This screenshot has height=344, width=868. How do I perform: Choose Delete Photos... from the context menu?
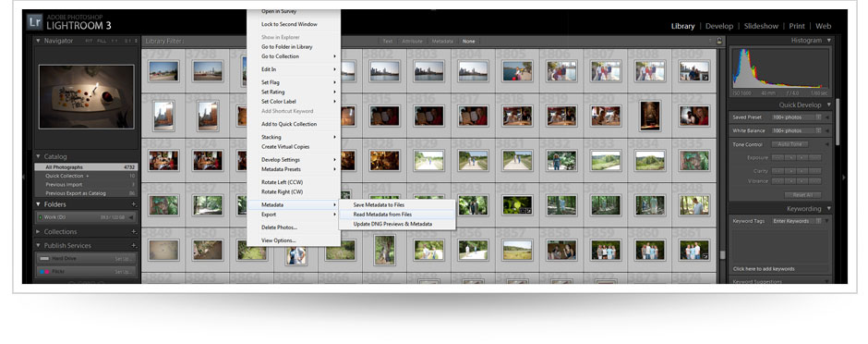tap(294, 227)
